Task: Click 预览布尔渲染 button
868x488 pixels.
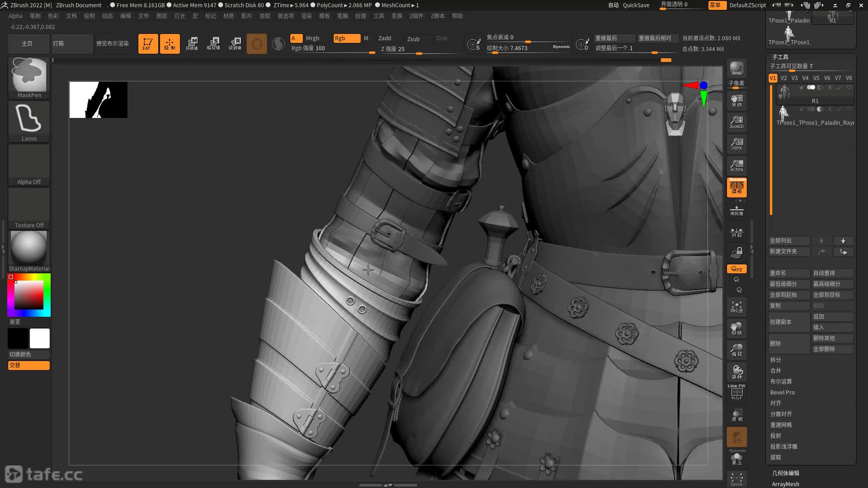Action: [x=113, y=44]
